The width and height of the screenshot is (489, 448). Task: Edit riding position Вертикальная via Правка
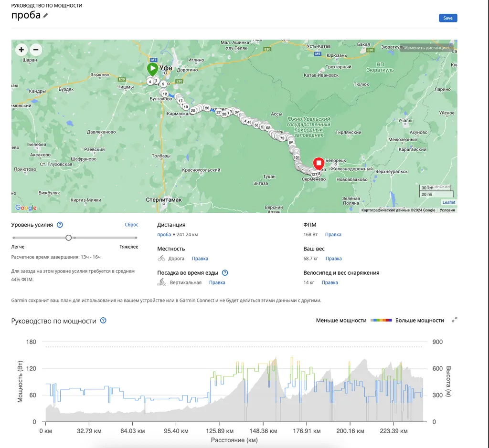[x=217, y=282]
